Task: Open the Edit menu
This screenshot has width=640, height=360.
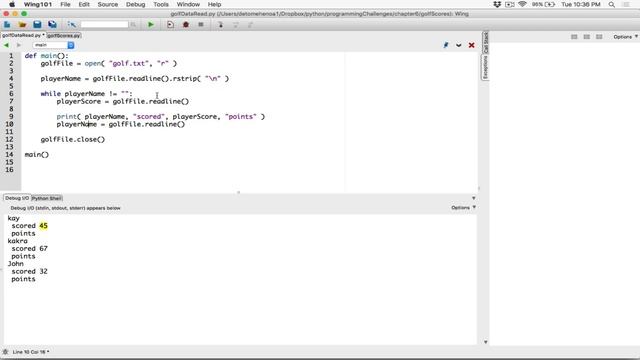Action: tap(84, 4)
